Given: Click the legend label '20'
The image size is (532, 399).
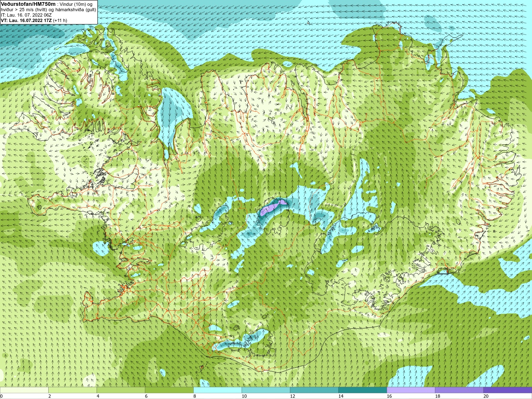Looking at the screenshot, I should point(486,396).
